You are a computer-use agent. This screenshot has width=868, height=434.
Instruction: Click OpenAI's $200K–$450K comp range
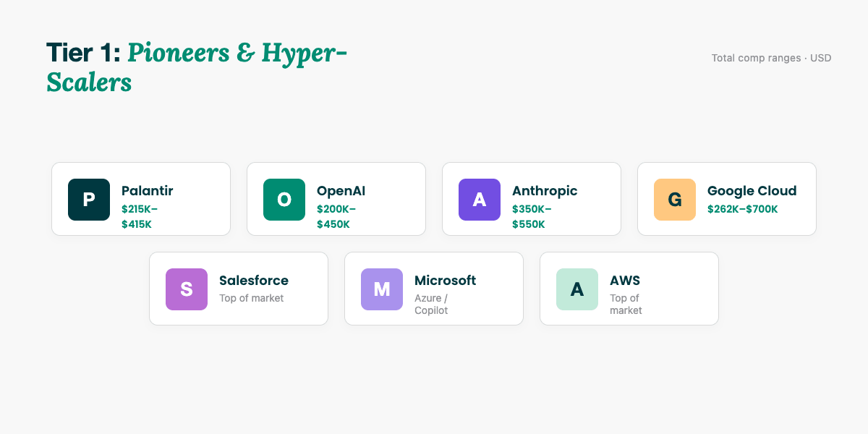click(x=336, y=216)
